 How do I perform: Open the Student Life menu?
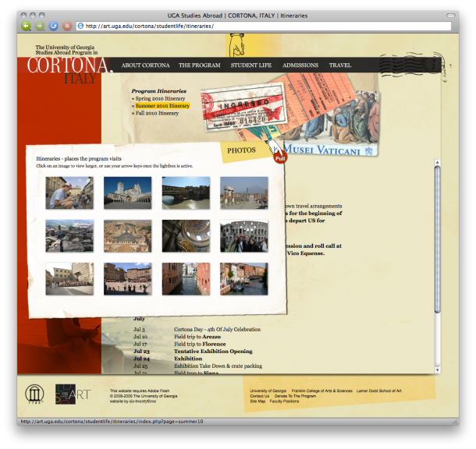click(251, 65)
